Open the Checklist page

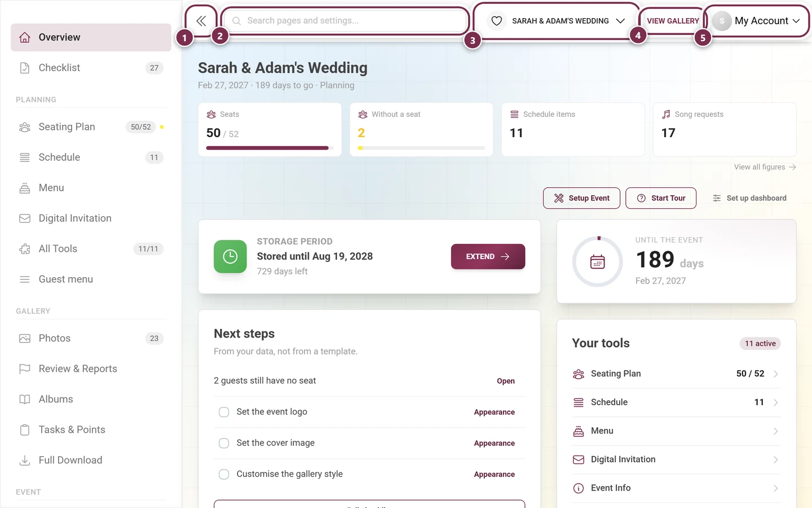click(91, 68)
